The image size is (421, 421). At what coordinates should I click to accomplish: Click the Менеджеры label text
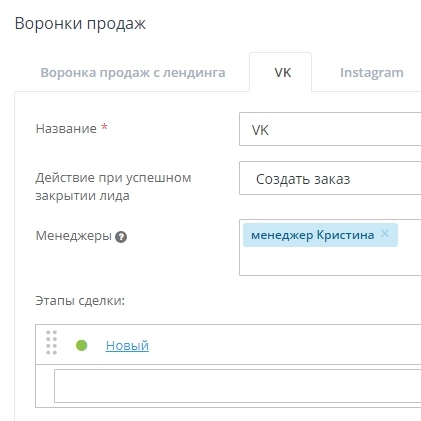tap(74, 236)
